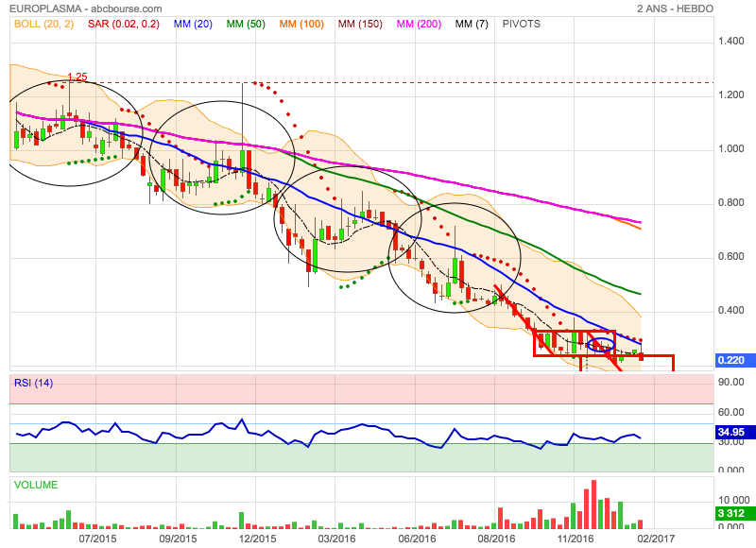Select the MM (150) legend entry
The width and height of the screenshot is (756, 548).
[360, 25]
